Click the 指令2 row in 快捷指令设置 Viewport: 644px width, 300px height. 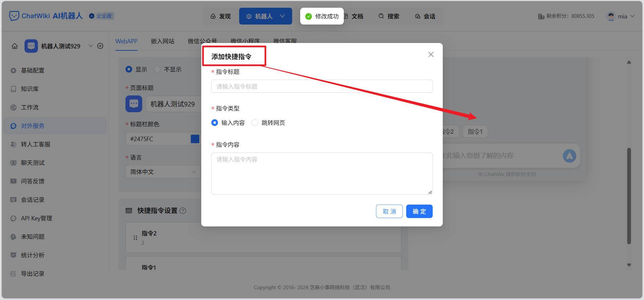point(263,238)
